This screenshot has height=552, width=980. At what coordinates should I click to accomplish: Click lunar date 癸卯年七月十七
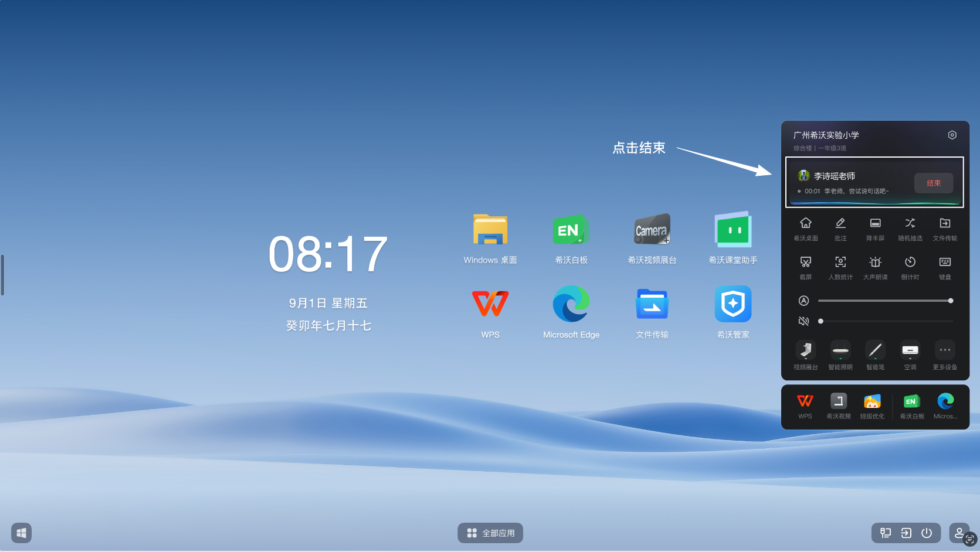(x=328, y=325)
